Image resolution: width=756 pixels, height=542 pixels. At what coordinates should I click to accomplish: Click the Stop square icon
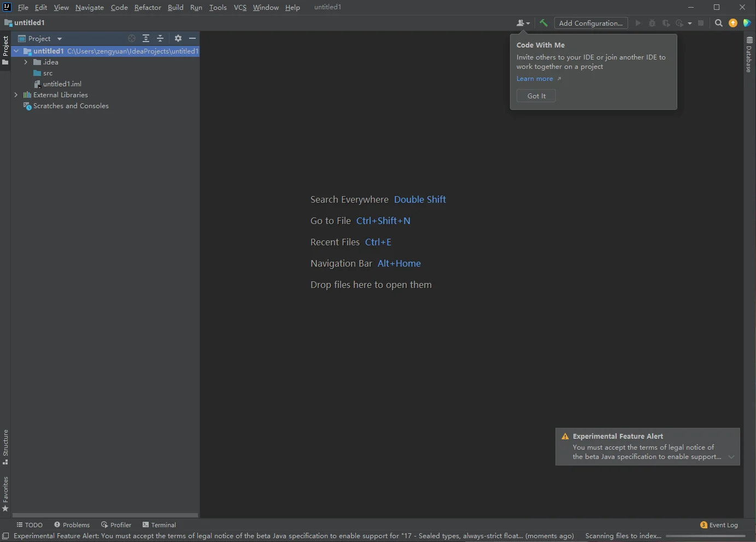click(701, 23)
